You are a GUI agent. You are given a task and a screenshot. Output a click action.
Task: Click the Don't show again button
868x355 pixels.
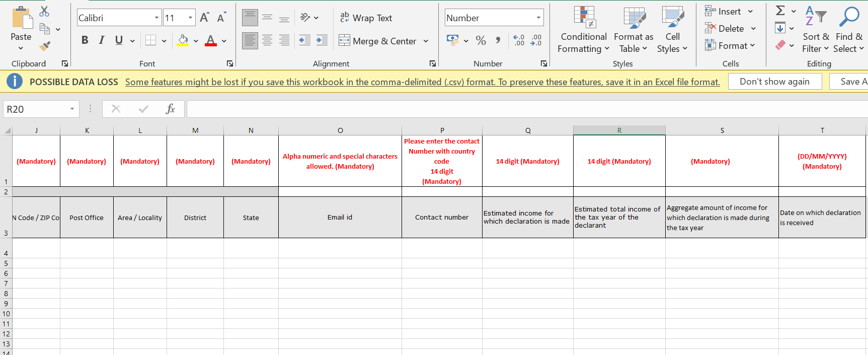click(774, 82)
